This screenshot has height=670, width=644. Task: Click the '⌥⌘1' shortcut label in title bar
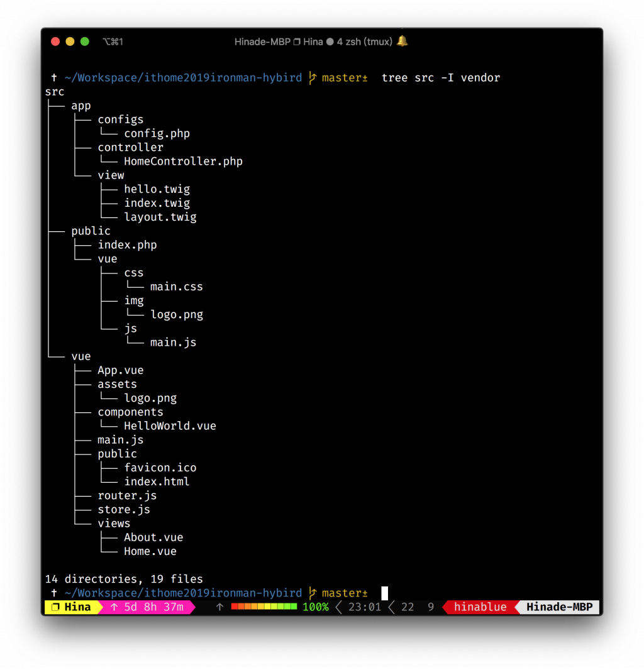[x=113, y=42]
